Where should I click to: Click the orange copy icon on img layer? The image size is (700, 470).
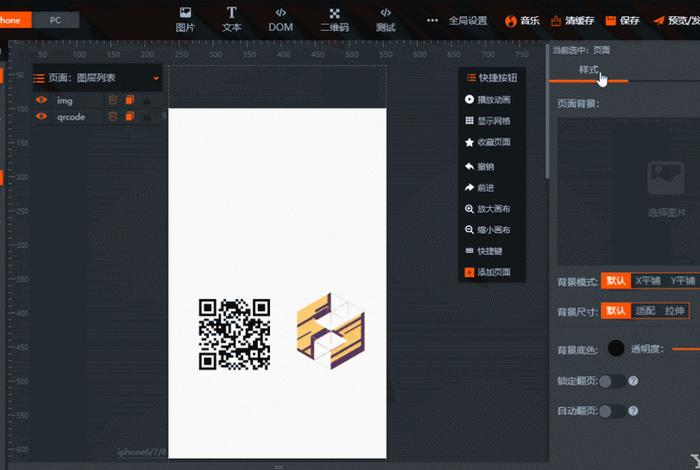click(130, 100)
